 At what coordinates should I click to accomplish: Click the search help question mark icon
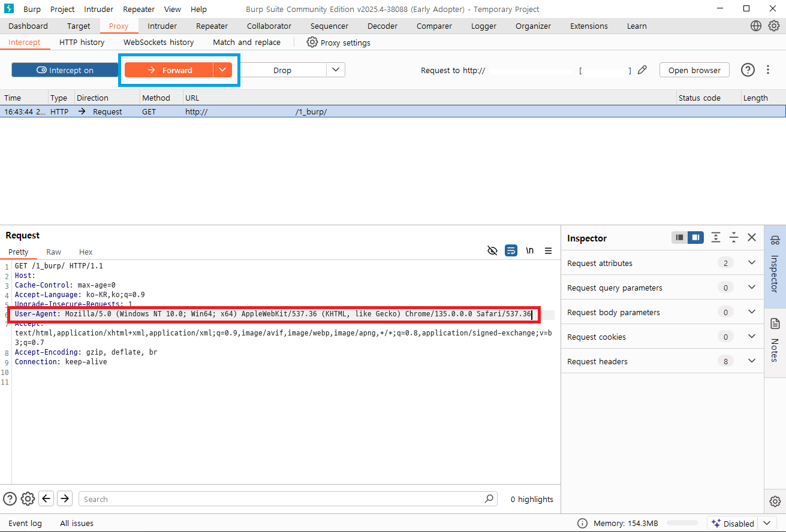pos(10,499)
